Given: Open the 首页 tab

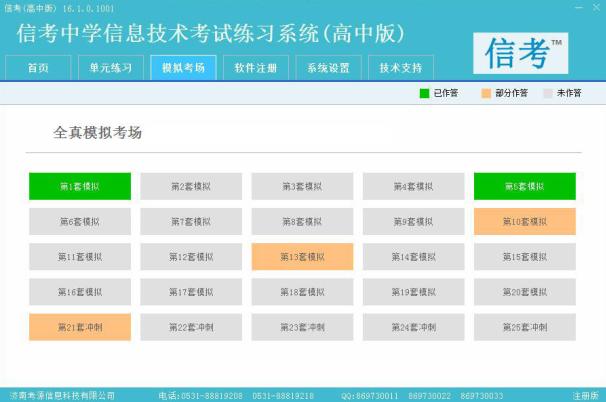Looking at the screenshot, I should pos(38,68).
